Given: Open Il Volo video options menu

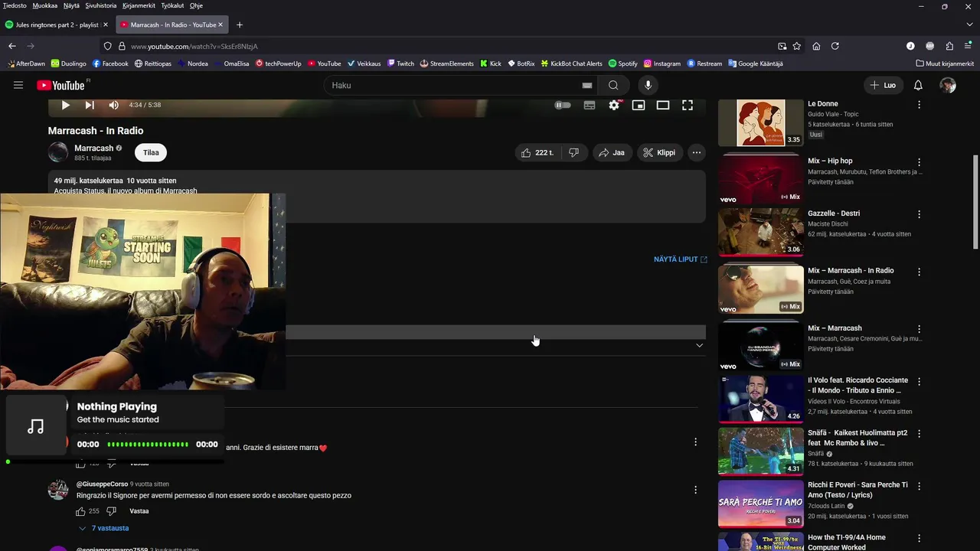Looking at the screenshot, I should coord(919,381).
